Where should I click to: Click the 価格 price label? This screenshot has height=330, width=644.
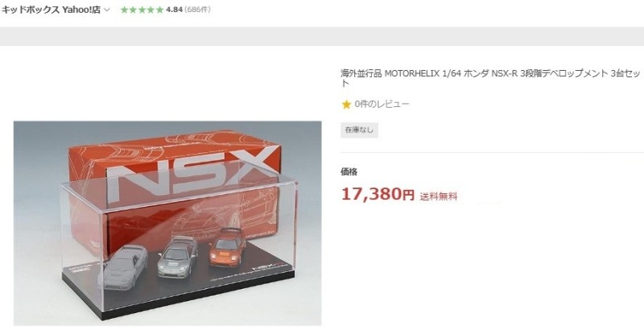[x=349, y=172]
